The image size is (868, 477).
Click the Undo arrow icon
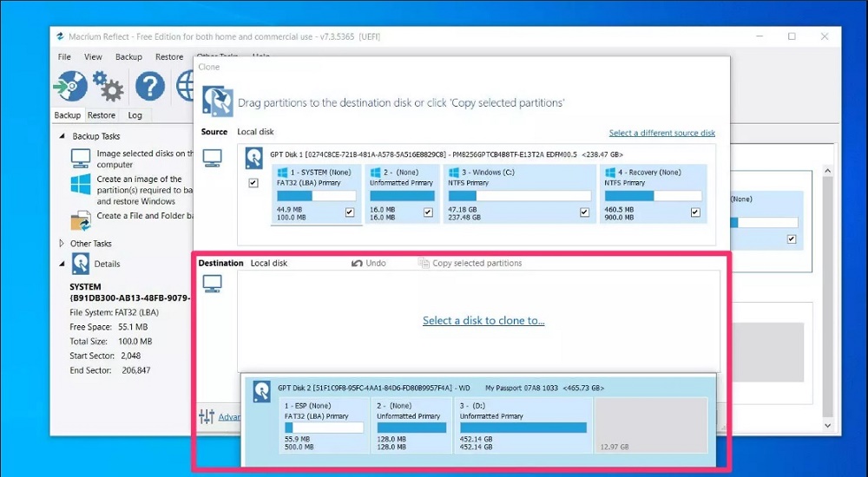(357, 264)
